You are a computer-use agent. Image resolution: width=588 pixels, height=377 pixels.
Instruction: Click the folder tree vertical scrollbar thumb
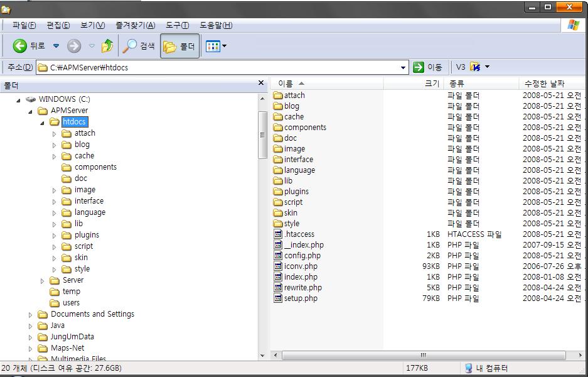coord(262,135)
